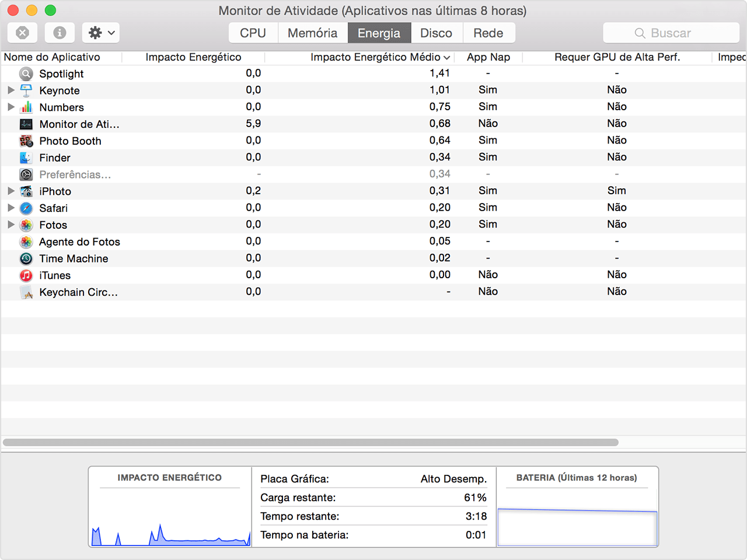Select the Numbers row name
This screenshot has width=747, height=560.
tap(61, 107)
